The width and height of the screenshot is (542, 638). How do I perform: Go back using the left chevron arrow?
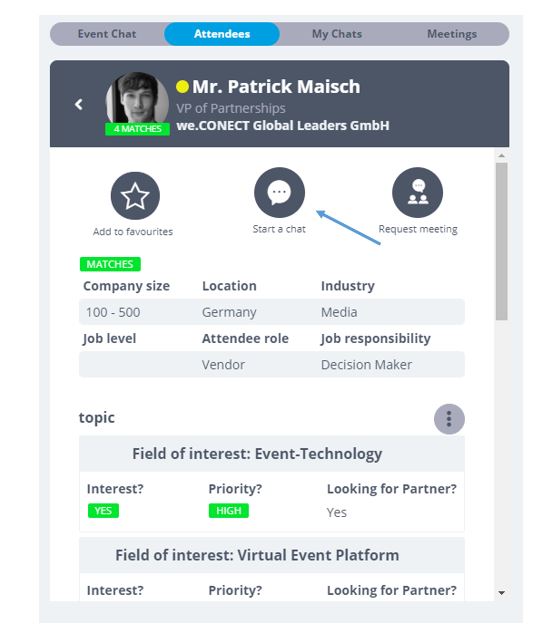point(79,105)
